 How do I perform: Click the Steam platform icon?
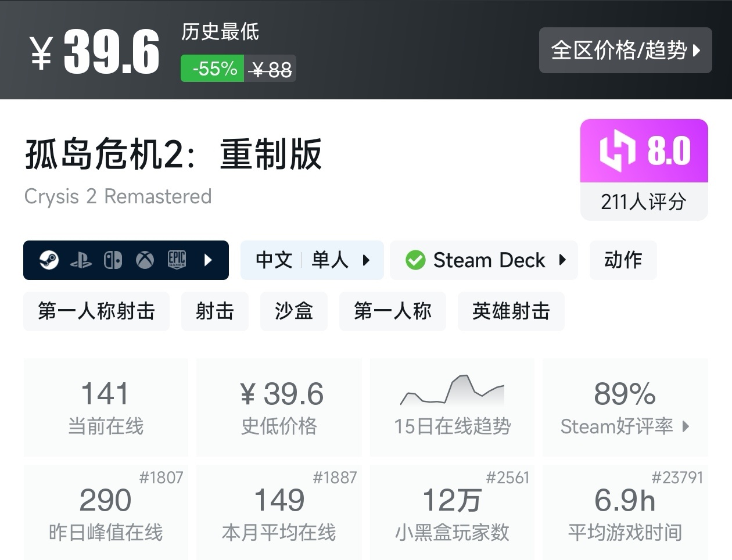[x=49, y=260]
